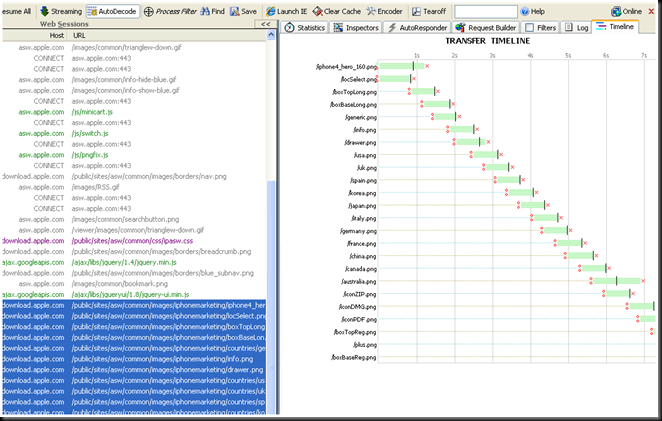Screen dimensions: 662x421
Task: Sort sessions by the URL column header
Action: click(x=79, y=34)
